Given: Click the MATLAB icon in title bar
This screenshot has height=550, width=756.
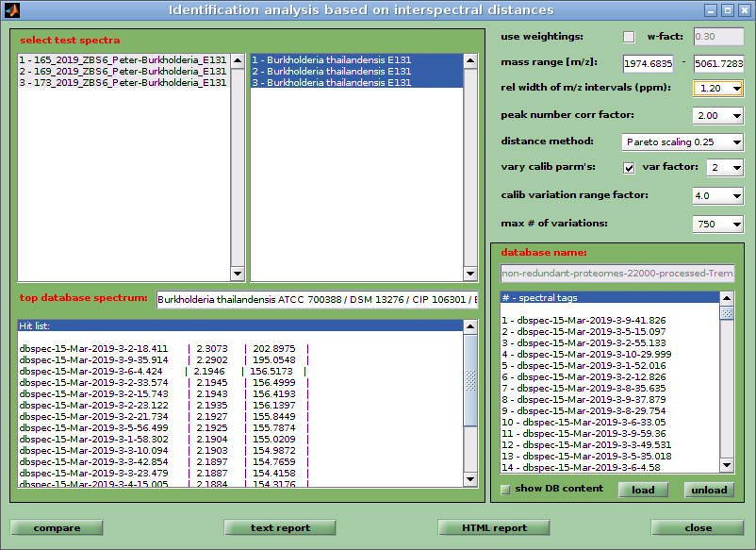Looking at the screenshot, I should (x=13, y=10).
